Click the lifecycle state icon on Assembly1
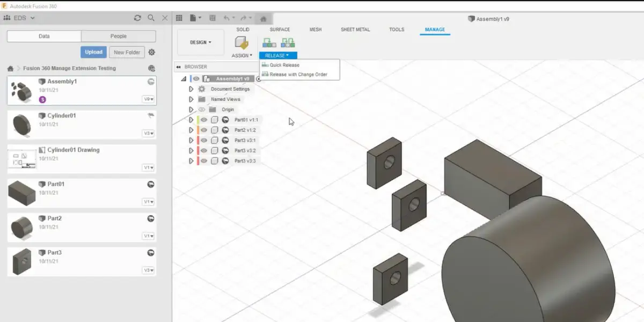The width and height of the screenshot is (644, 322). click(x=151, y=82)
